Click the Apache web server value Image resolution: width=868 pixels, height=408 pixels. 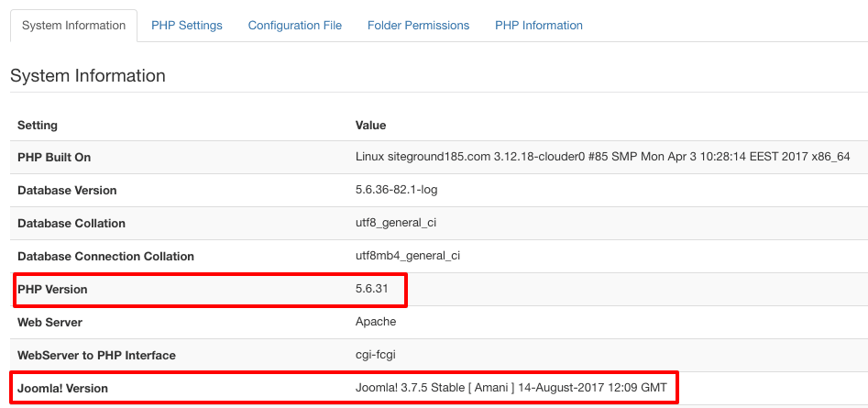pos(376,322)
